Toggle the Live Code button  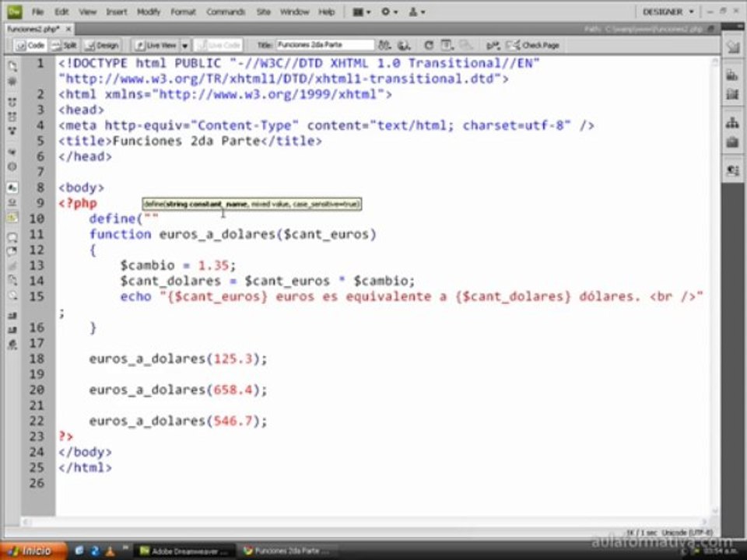click(x=219, y=45)
